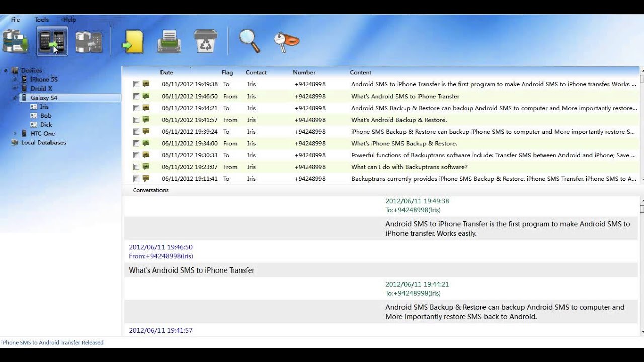The width and height of the screenshot is (644, 362).
Task: Collapse the Devices tree node
Action: (x=6, y=71)
